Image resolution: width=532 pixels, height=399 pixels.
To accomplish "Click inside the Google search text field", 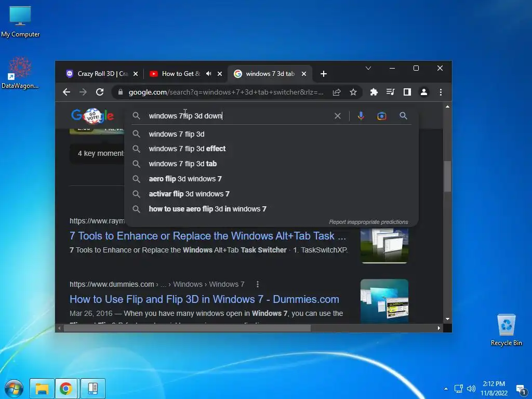I will pyautogui.click(x=237, y=116).
